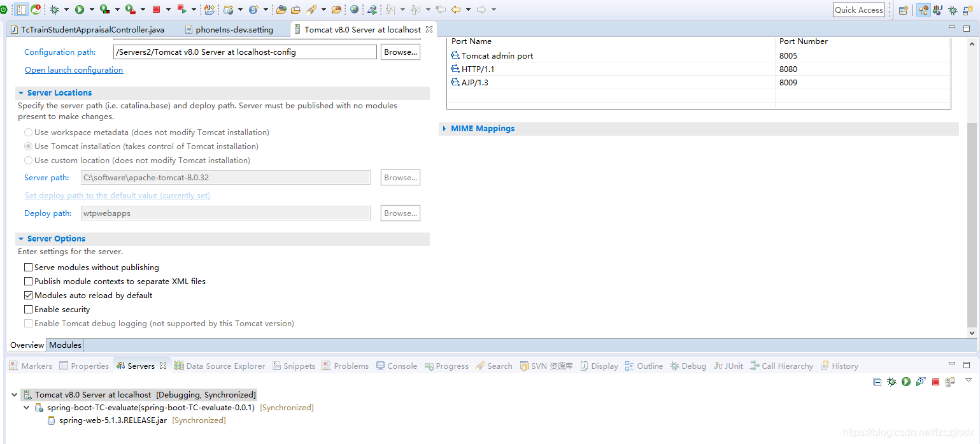The width and height of the screenshot is (980, 444).
Task: Open the Run toolbar dropdown arrow
Action: 92,10
